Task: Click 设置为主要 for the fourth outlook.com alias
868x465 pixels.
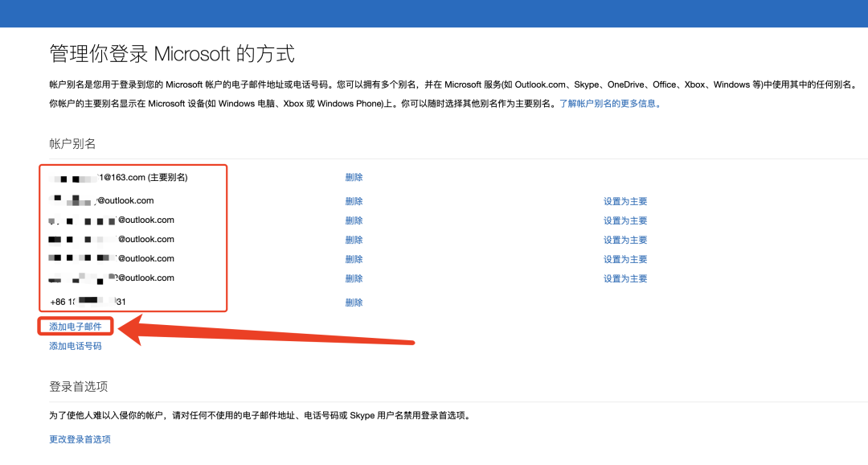Action: point(624,258)
